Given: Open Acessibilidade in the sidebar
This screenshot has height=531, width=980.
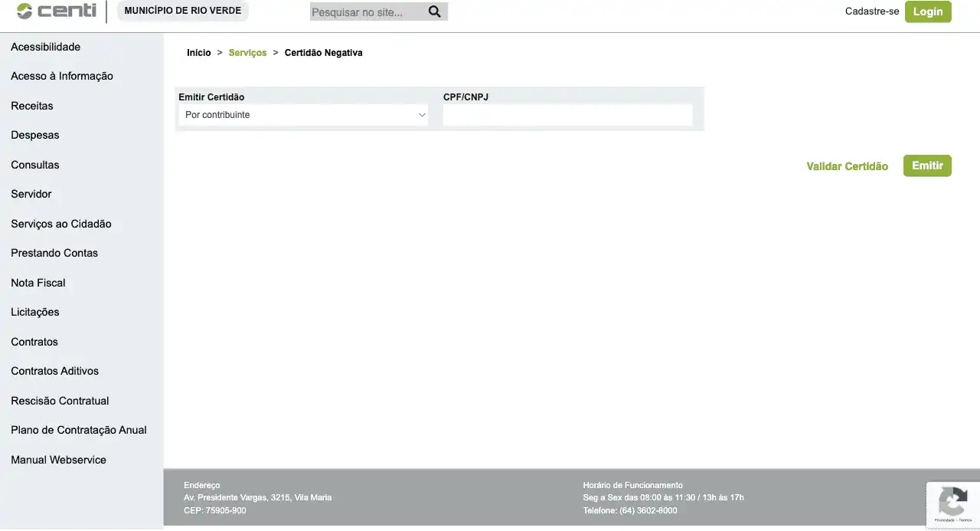Looking at the screenshot, I should (45, 47).
